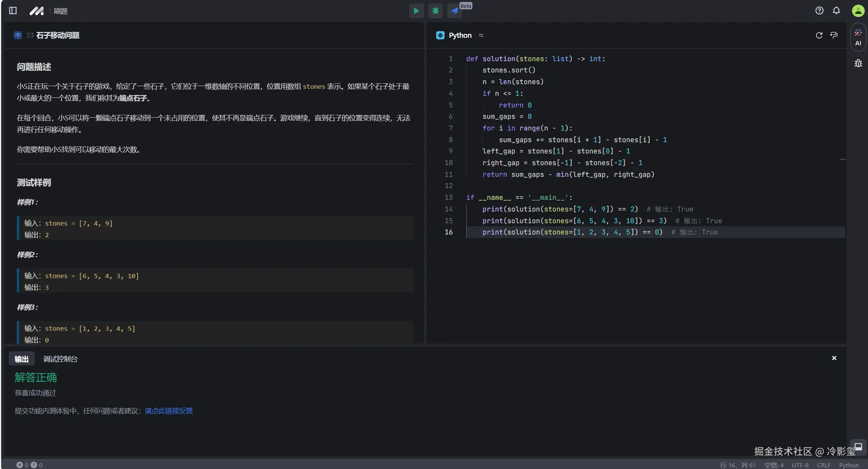Image resolution: width=868 pixels, height=469 pixels.
Task: Change indentation via 空格: 4 status item
Action: (x=774, y=465)
